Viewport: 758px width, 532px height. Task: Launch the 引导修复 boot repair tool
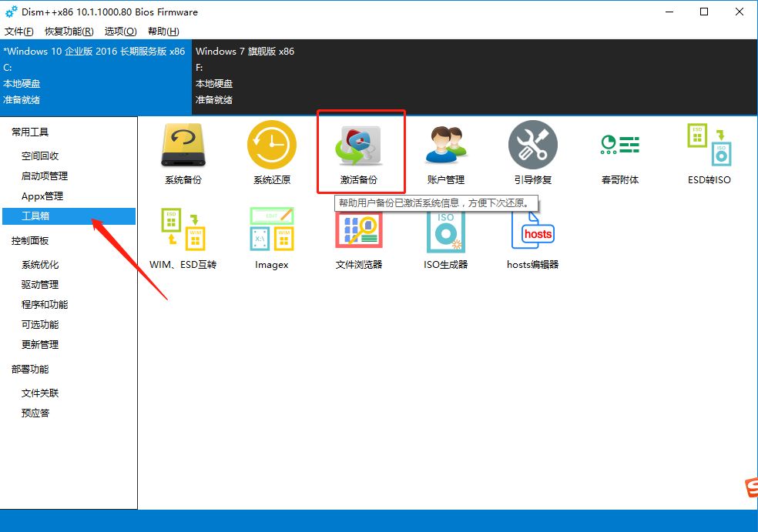[x=533, y=152]
